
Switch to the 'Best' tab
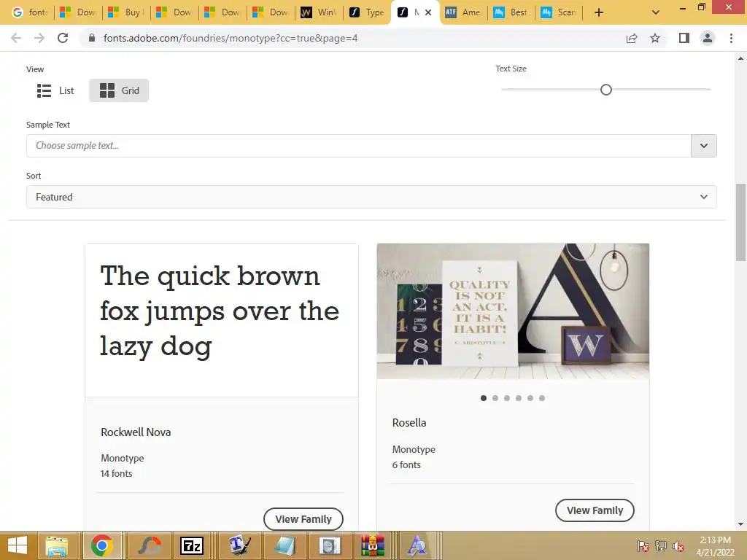coord(511,12)
